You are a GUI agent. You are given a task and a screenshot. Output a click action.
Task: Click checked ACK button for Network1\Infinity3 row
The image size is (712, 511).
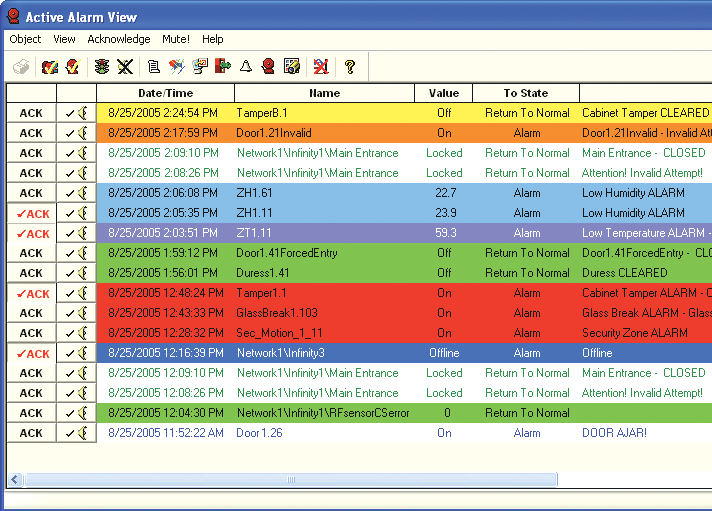point(31,353)
